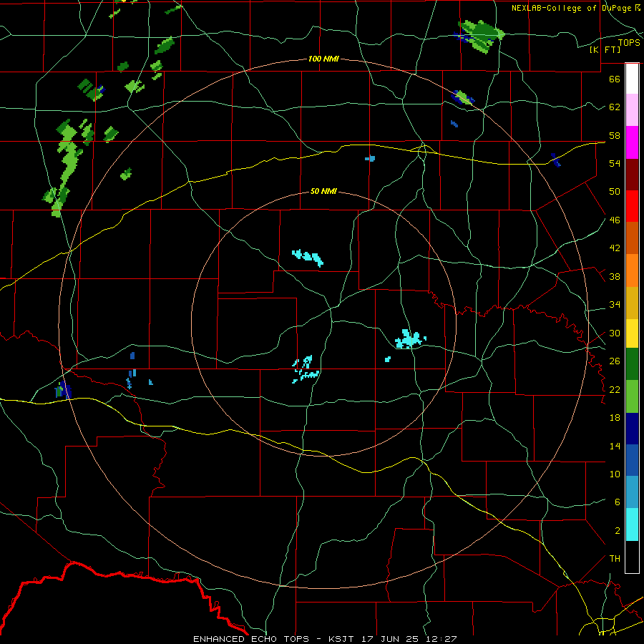Click the "22" scale label

click(615, 389)
